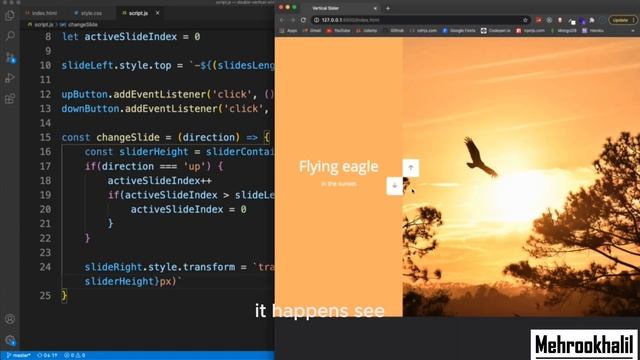Open a new browser tab
640x360 pixels.
388,8
